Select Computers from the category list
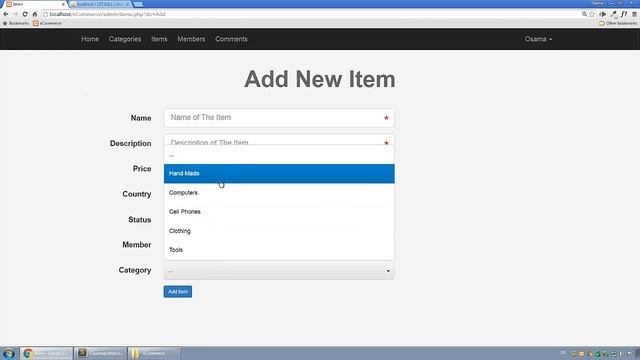 [279, 193]
